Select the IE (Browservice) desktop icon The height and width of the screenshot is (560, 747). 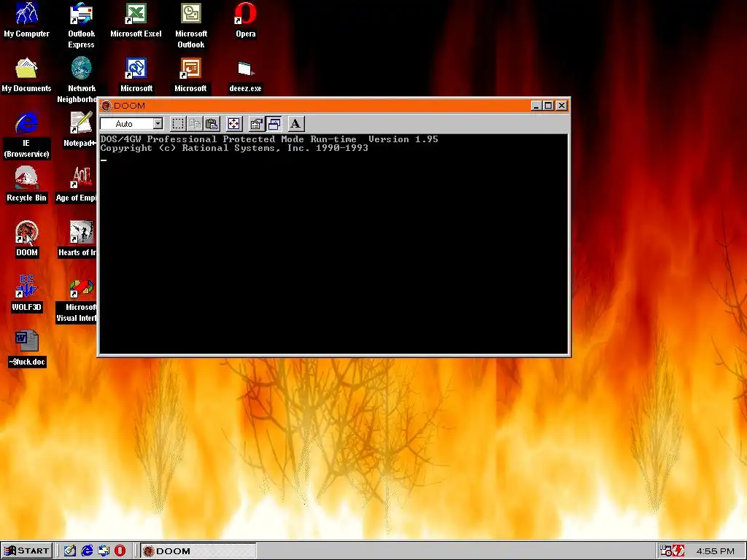pyautogui.click(x=26, y=135)
